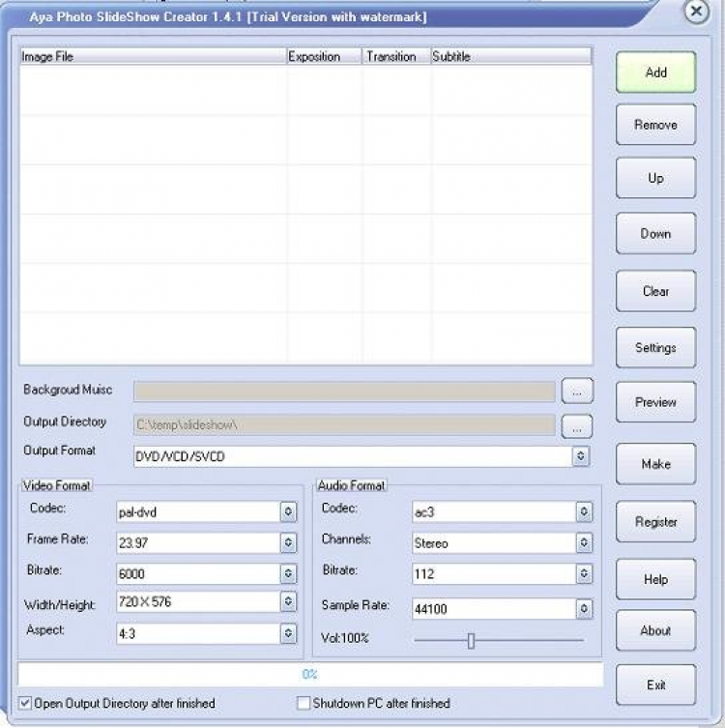725x728 pixels.
Task: Expand the Sample Rate 44100 dropdown
Action: pyautogui.click(x=584, y=609)
